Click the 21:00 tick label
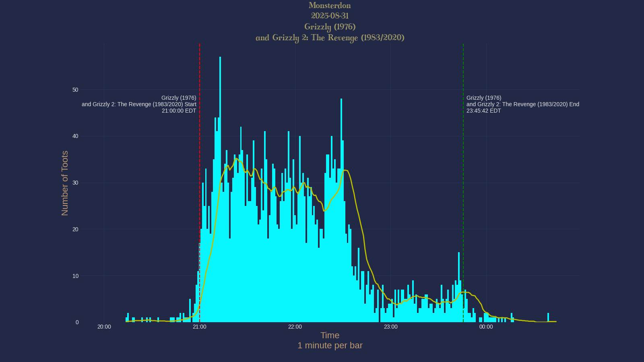The height and width of the screenshot is (362, 644). [x=200, y=327]
